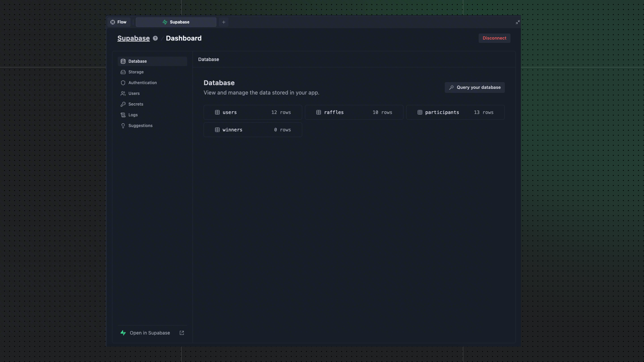The image size is (644, 362).
Task: Click the Supabase lightning icon near Open in Supabase
Action: tap(123, 333)
